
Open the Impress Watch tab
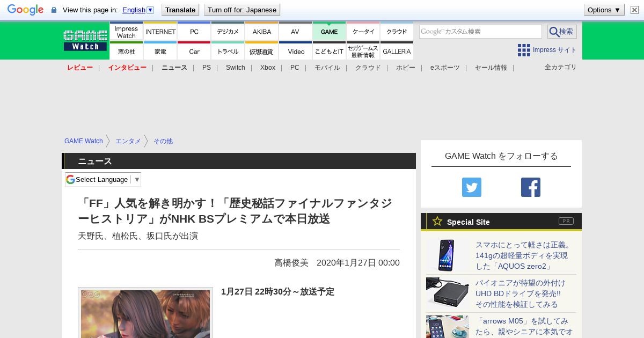[x=126, y=31]
